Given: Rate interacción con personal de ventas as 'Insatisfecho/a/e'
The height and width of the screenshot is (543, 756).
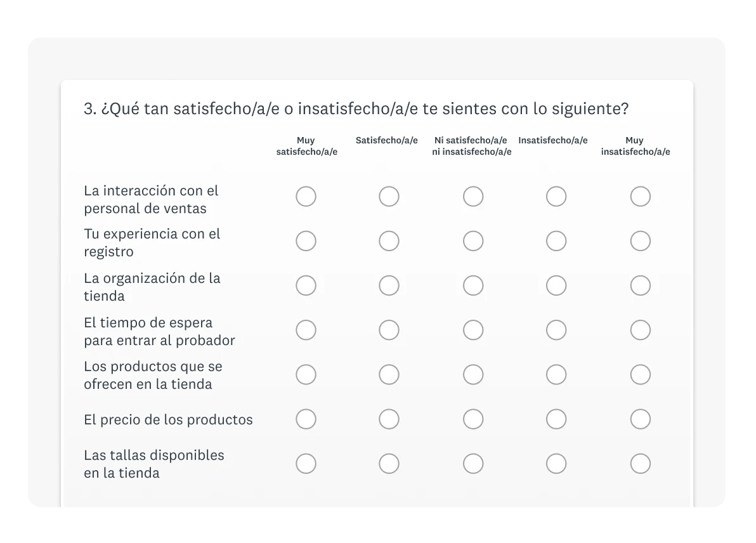Looking at the screenshot, I should pos(556,197).
